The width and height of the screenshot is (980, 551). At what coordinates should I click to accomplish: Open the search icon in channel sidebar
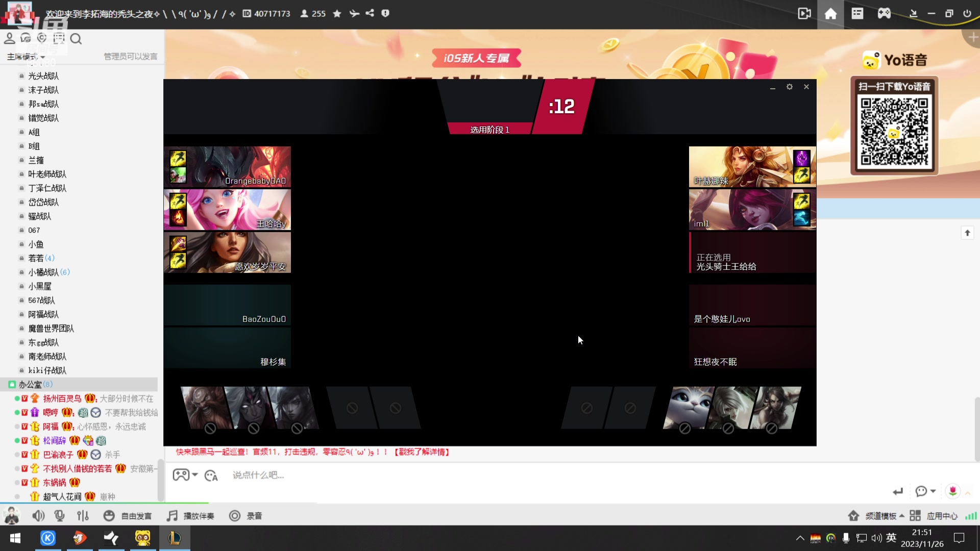point(76,39)
